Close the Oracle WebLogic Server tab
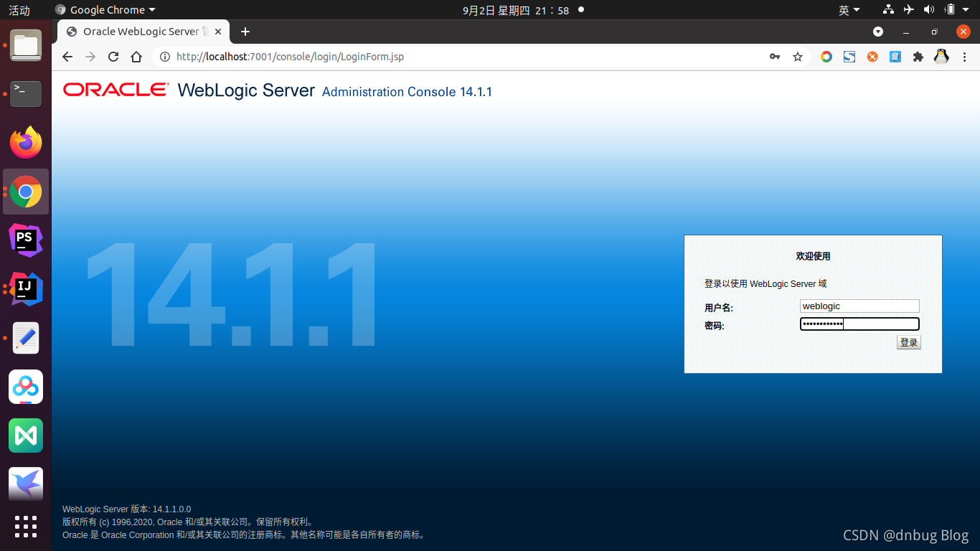The width and height of the screenshot is (980, 551). [218, 32]
